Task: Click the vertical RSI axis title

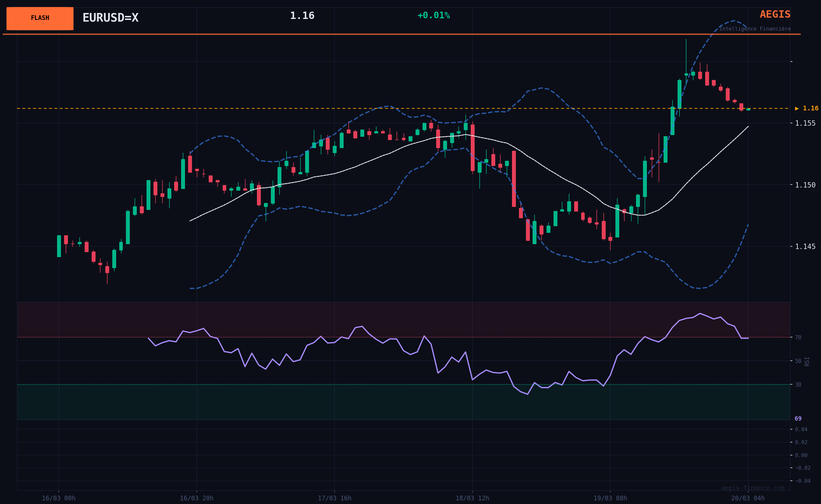Action: tap(807, 361)
